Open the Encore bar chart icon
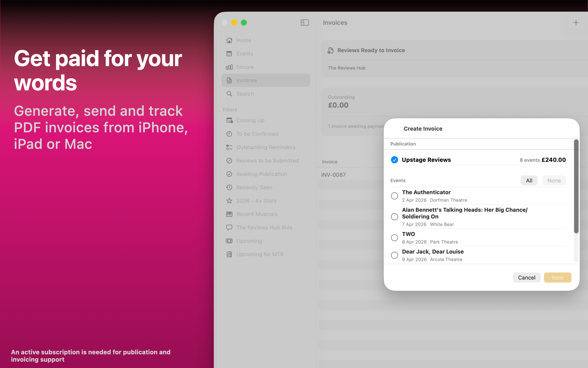 (x=229, y=67)
